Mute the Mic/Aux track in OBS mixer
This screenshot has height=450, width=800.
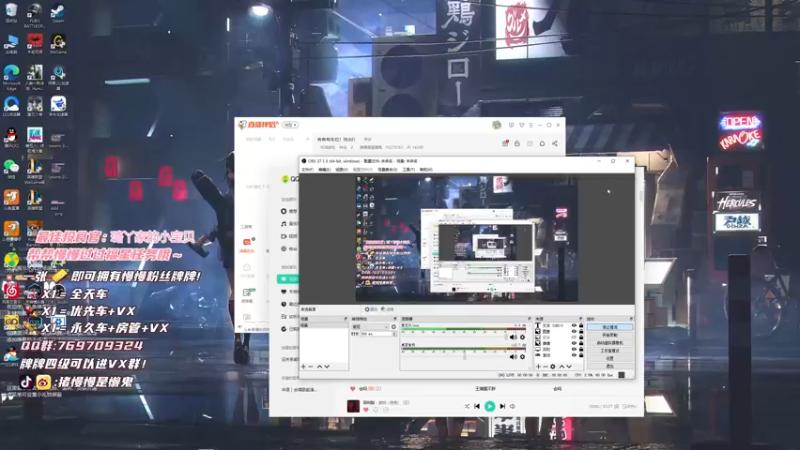513,337
